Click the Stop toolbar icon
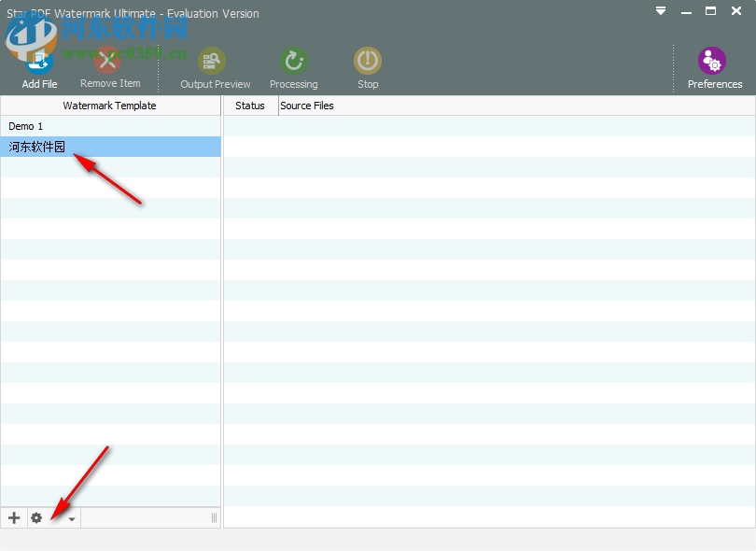756x551 pixels. pyautogui.click(x=368, y=61)
